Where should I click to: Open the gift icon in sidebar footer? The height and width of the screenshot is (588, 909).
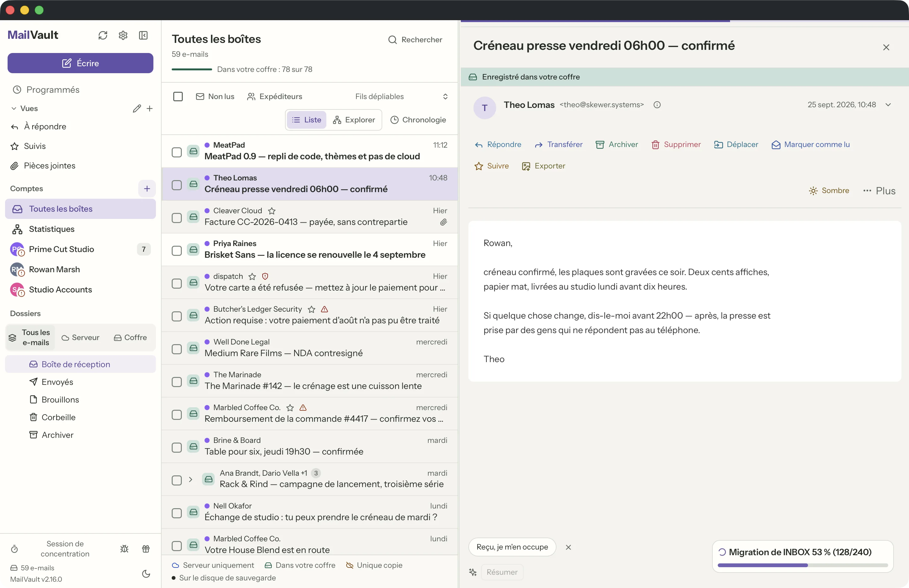[x=146, y=549]
